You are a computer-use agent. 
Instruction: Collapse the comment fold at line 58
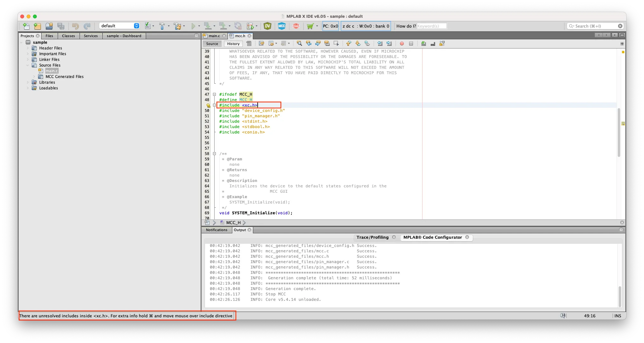pyautogui.click(x=214, y=154)
